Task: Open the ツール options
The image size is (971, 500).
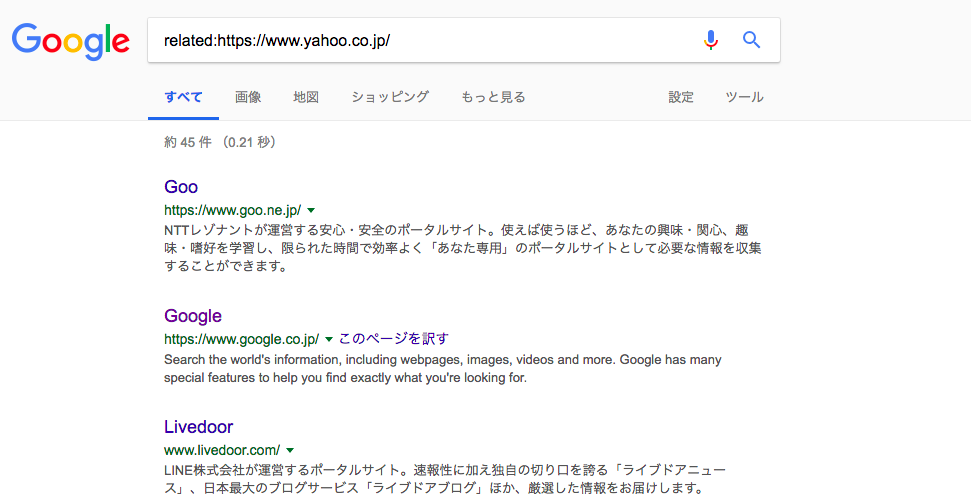Action: tap(744, 97)
